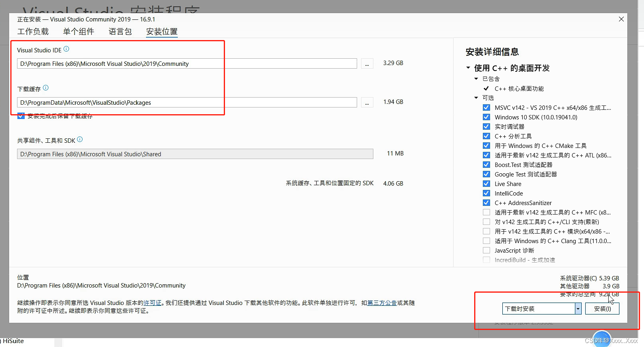Uncheck Live Share checkbox
644x347 pixels.
click(486, 184)
